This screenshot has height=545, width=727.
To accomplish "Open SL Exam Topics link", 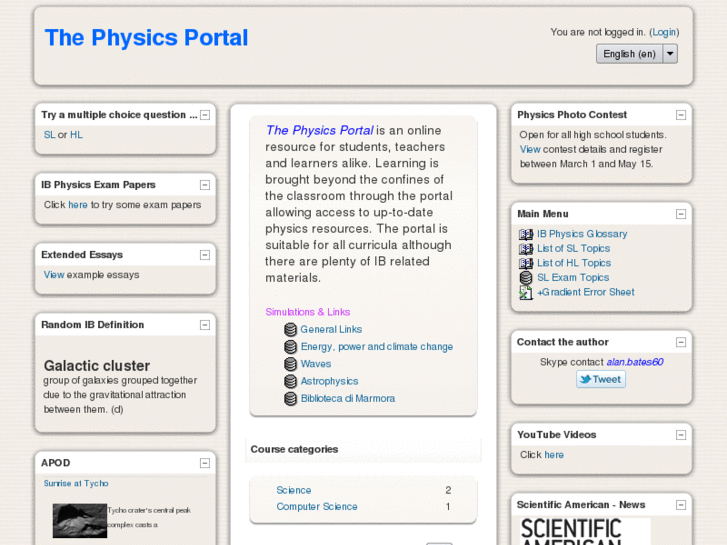I will click(x=573, y=278).
